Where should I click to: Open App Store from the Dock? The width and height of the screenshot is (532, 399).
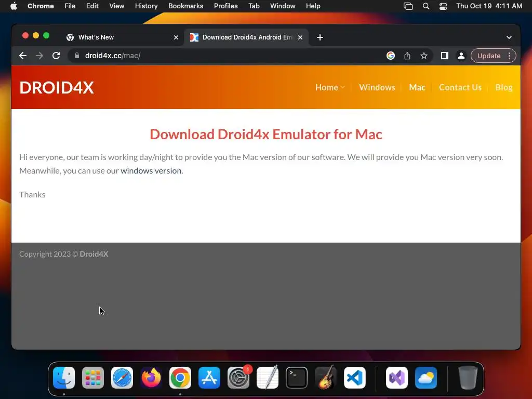209,378
